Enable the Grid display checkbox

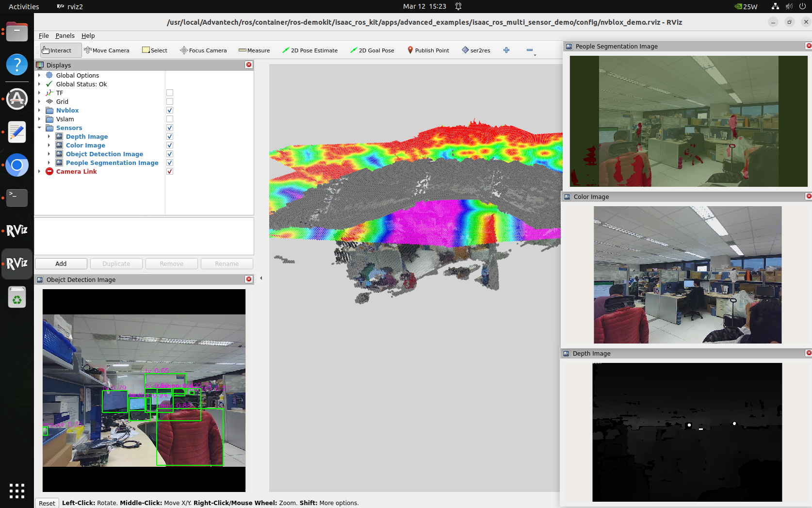tap(170, 101)
